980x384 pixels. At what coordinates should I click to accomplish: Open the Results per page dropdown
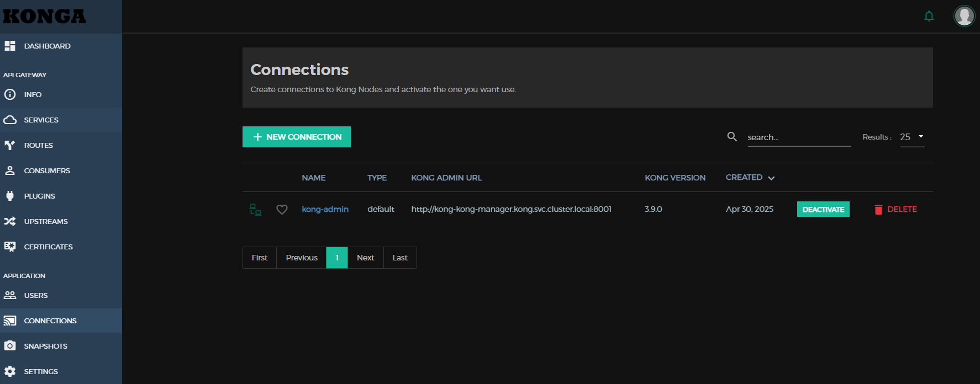912,137
